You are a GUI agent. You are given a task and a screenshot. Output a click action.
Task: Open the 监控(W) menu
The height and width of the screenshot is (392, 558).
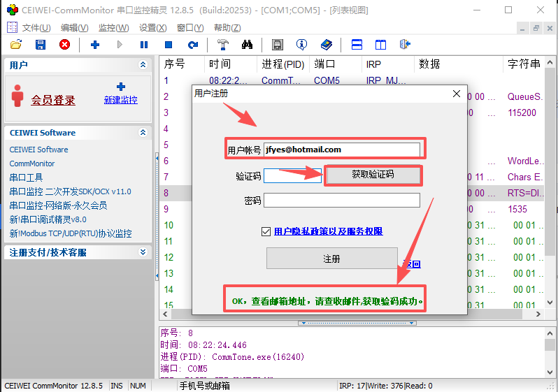113,28
